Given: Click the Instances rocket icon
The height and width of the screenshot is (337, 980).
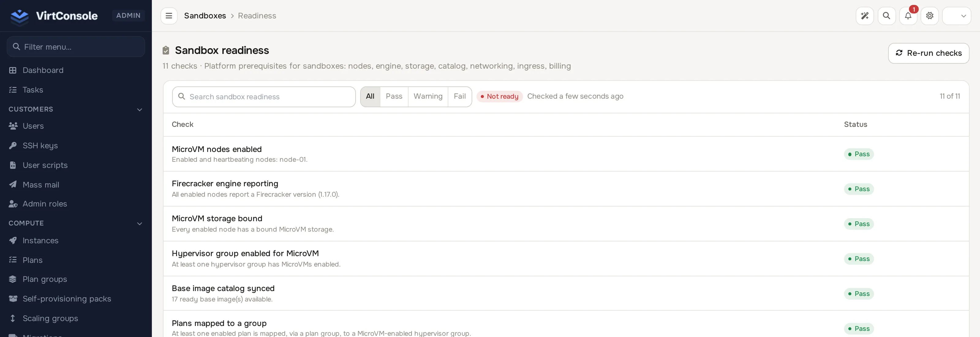Looking at the screenshot, I should tap(13, 240).
